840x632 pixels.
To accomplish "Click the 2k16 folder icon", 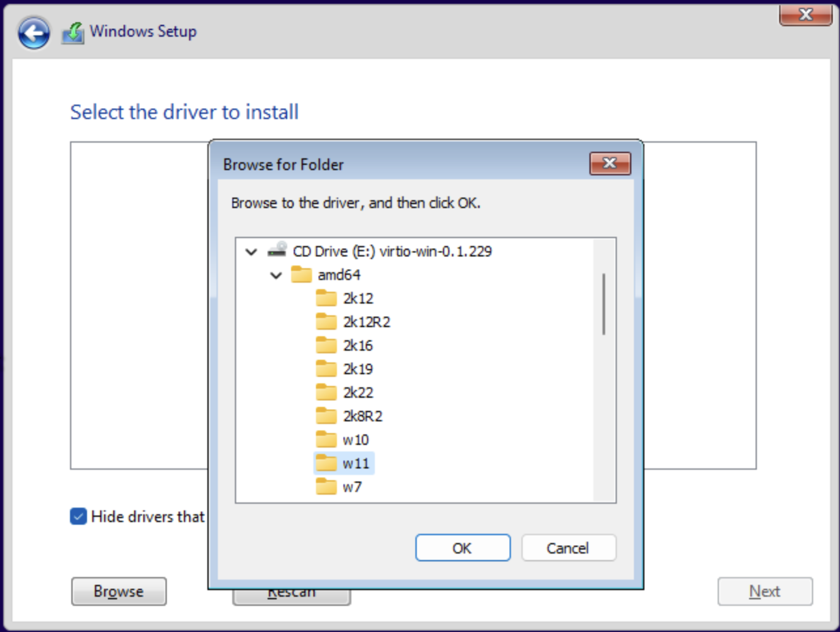I will 326,345.
